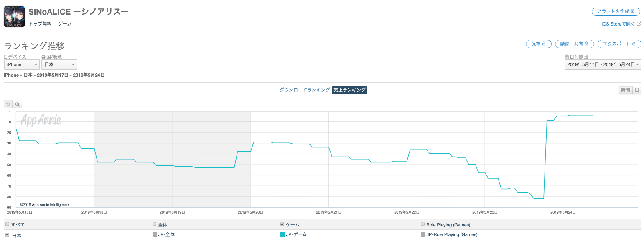Viewport: 644px width, 247px height.
Task: Enable the 全体 category checkbox
Action: click(x=155, y=224)
